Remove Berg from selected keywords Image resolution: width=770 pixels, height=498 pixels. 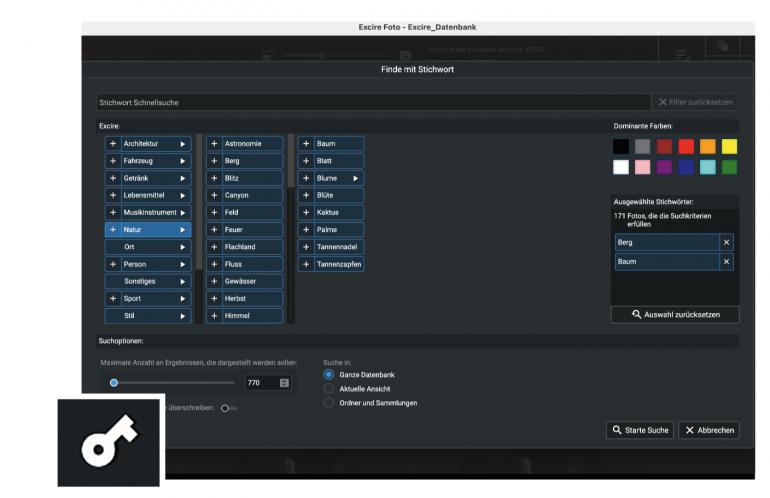(726, 243)
